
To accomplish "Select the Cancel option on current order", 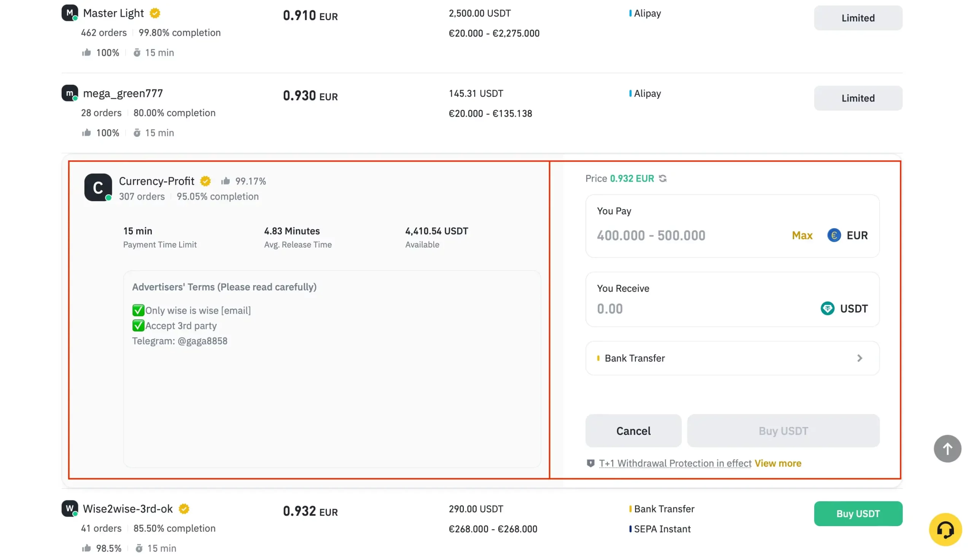I will [x=633, y=430].
